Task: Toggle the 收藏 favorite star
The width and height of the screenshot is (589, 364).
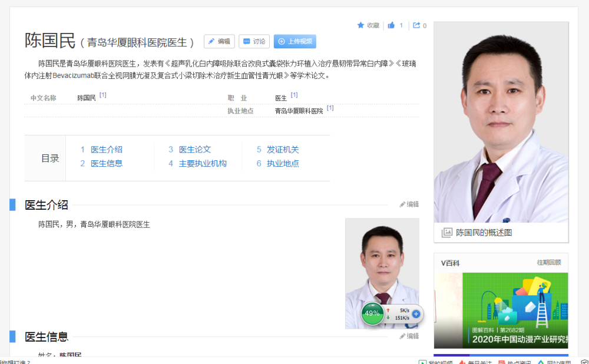Action: click(x=362, y=25)
